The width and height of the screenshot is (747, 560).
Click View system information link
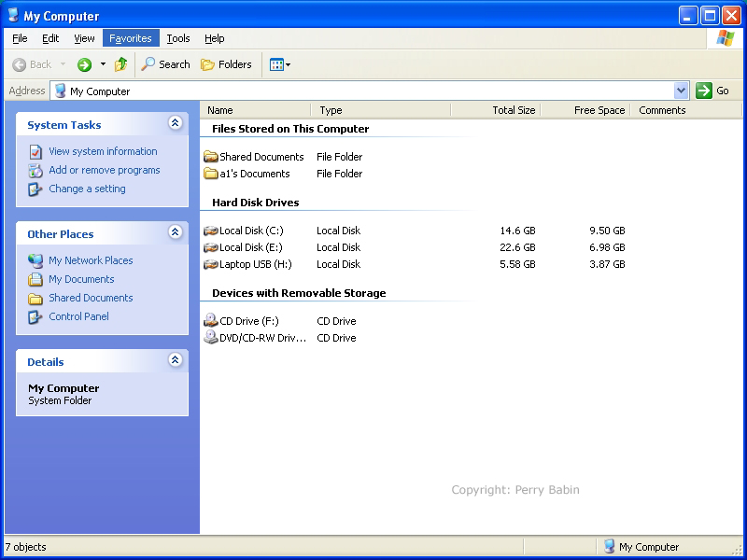tap(103, 151)
